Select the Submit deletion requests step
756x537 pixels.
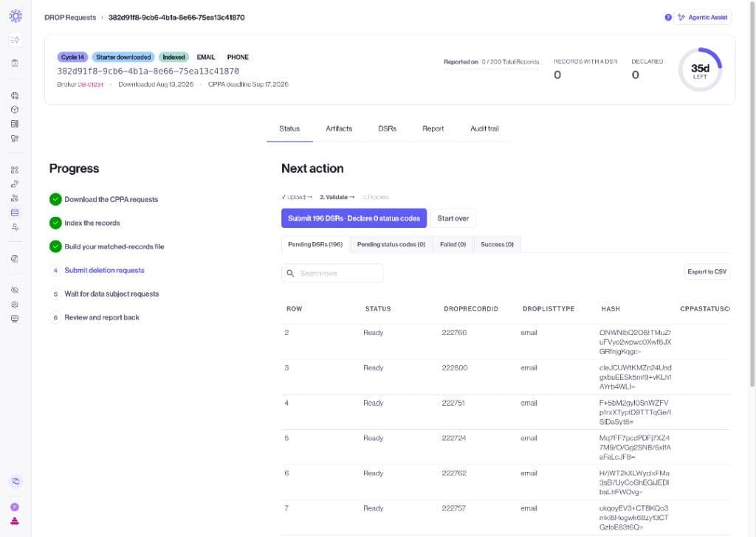tap(104, 270)
